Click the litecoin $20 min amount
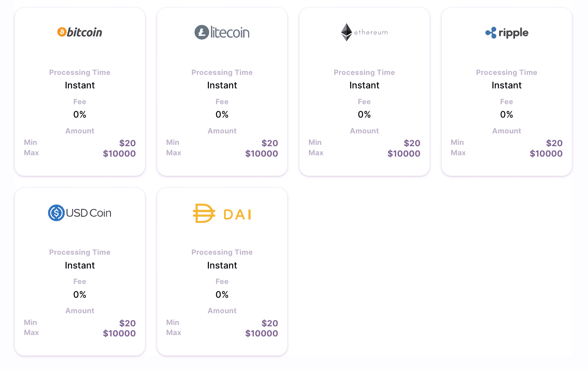Image resolution: width=588 pixels, height=369 pixels. (x=270, y=143)
